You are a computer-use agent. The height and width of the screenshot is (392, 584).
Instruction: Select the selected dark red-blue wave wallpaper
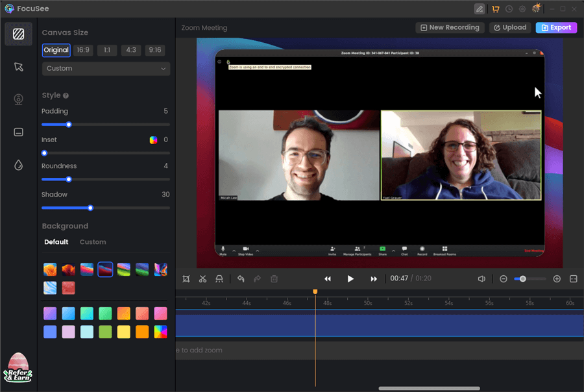[105, 269]
